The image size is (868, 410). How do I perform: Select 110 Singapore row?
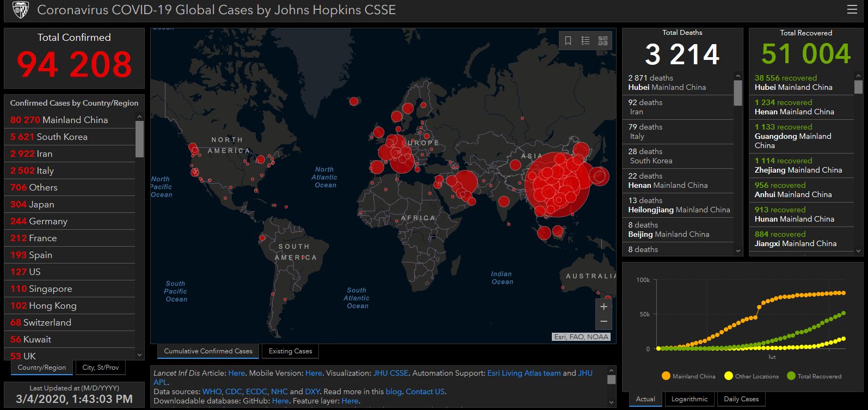pos(70,289)
